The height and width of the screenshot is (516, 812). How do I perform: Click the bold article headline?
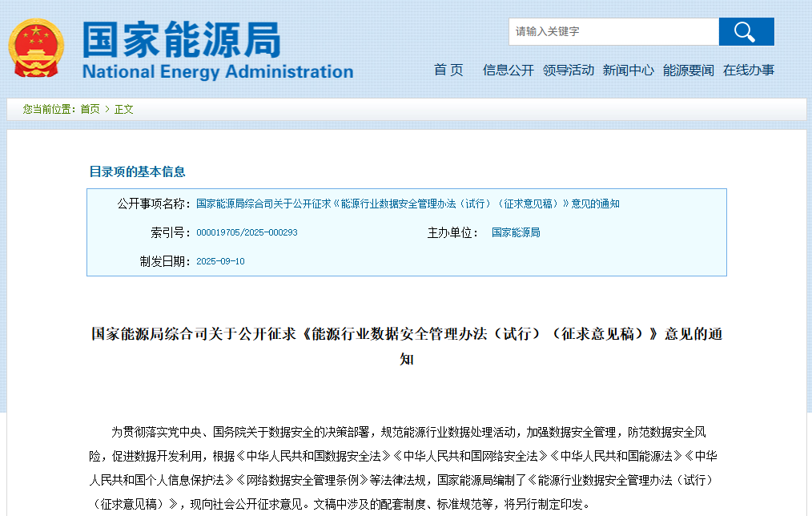pyautogui.click(x=407, y=334)
